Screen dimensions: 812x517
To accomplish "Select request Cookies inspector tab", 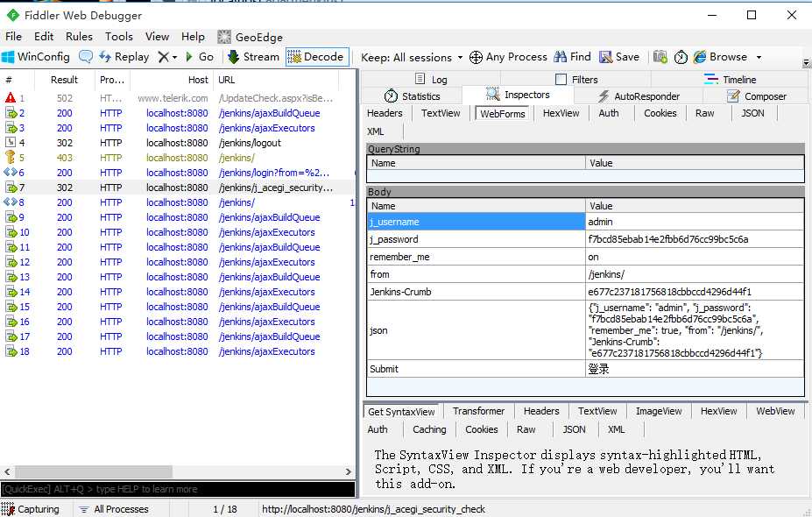I will pos(660,113).
